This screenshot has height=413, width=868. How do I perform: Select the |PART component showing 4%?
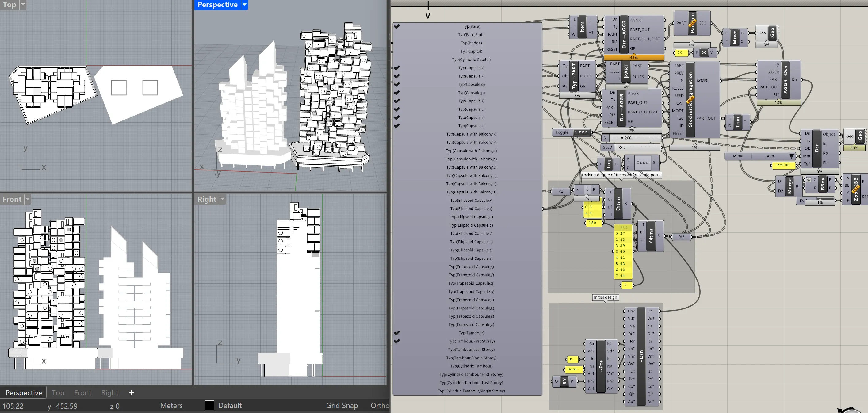626,72
